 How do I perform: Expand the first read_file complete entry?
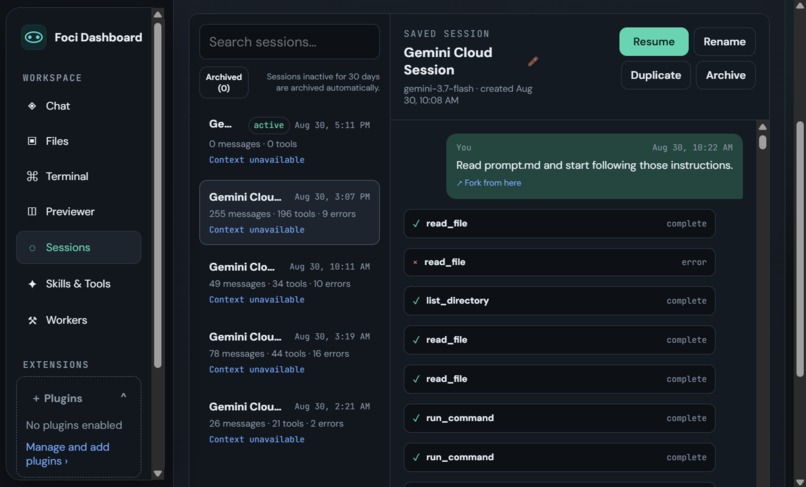pos(559,224)
